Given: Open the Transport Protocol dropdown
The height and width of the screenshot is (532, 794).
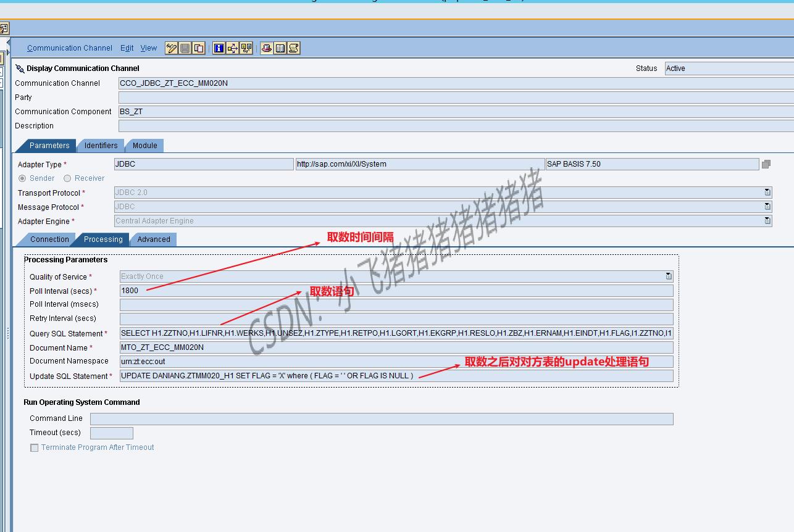Looking at the screenshot, I should pyautogui.click(x=767, y=193).
